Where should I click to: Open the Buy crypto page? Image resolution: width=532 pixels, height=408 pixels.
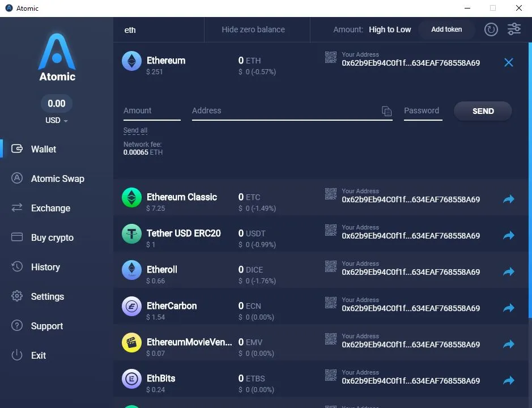(52, 237)
